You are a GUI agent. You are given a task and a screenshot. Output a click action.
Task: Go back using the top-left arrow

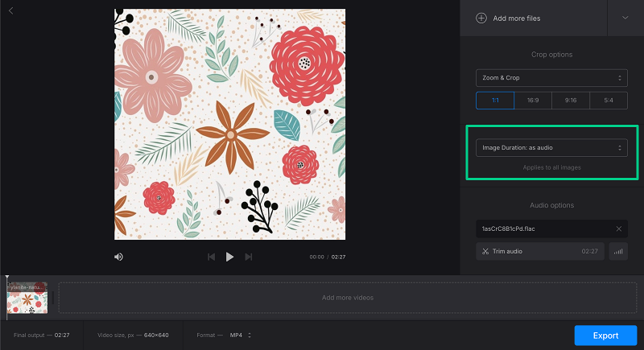[11, 10]
